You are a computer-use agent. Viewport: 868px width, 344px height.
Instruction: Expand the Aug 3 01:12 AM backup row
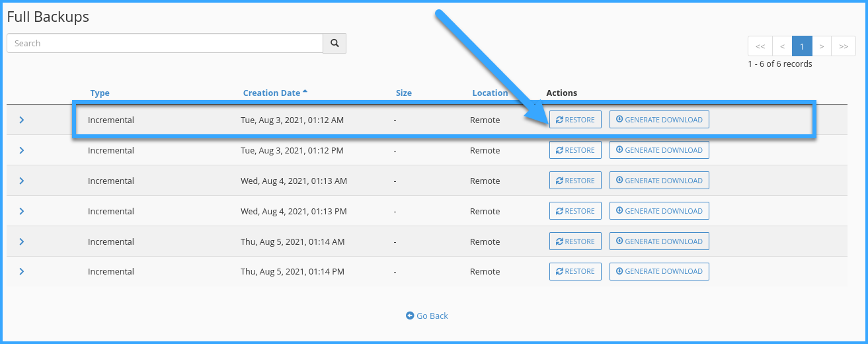pos(22,120)
